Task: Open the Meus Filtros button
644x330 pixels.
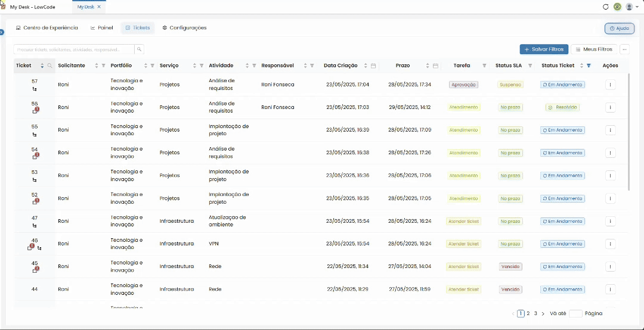Action: coord(594,49)
